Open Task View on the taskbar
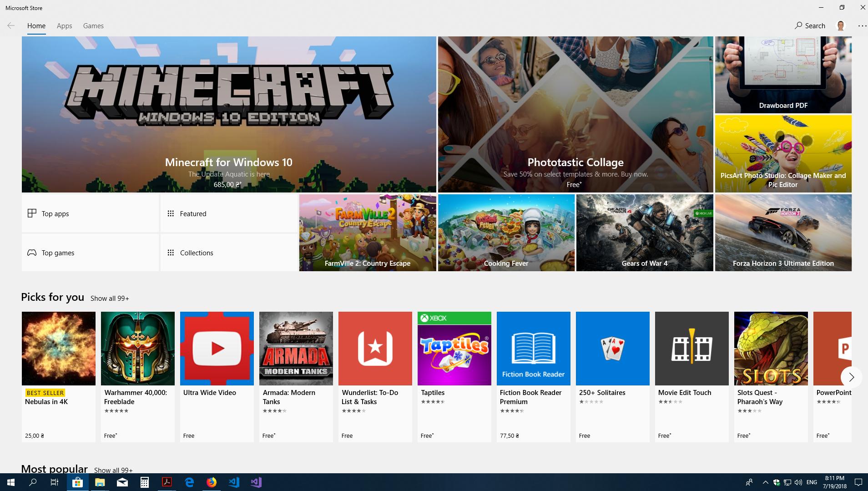 click(55, 482)
